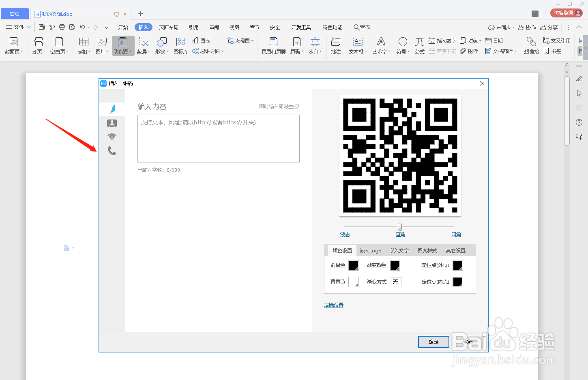Insert a hyperlink (超链接)
Viewport: 588px width, 380px height.
pyautogui.click(x=532, y=45)
